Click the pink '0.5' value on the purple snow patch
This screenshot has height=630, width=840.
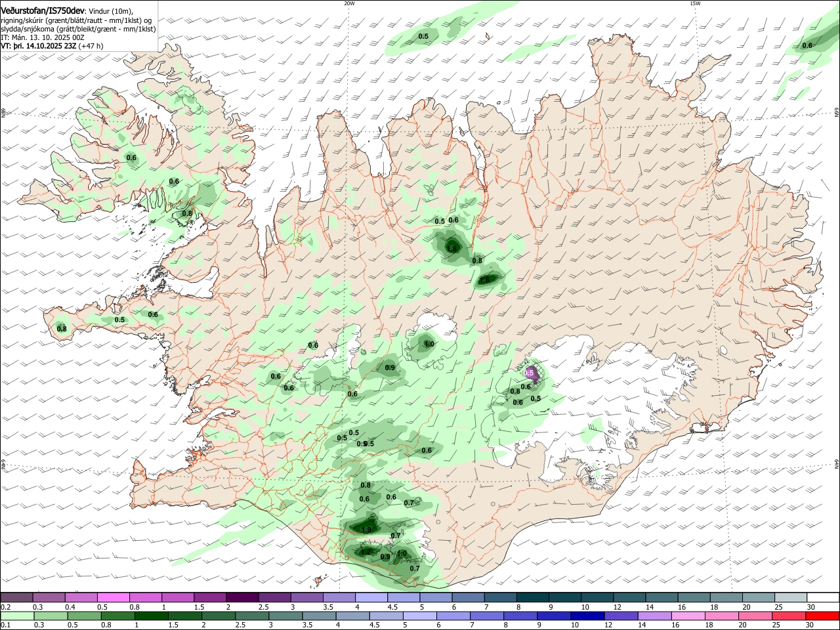[530, 373]
